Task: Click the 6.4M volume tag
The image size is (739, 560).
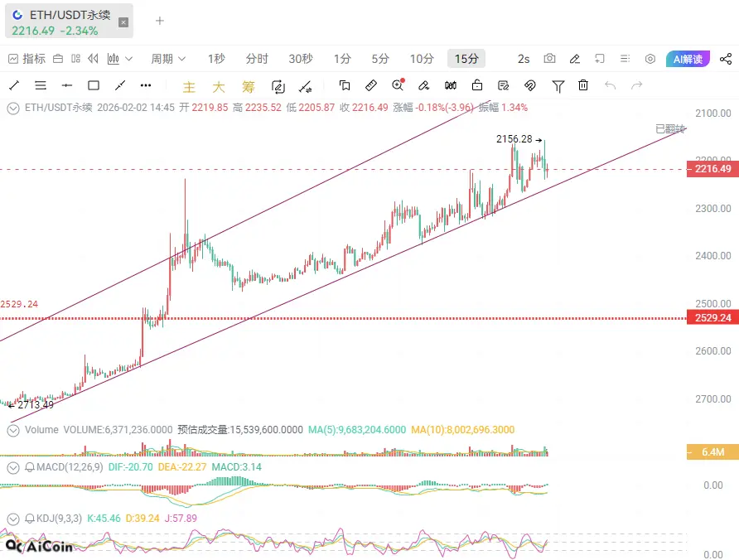Action: pos(712,452)
